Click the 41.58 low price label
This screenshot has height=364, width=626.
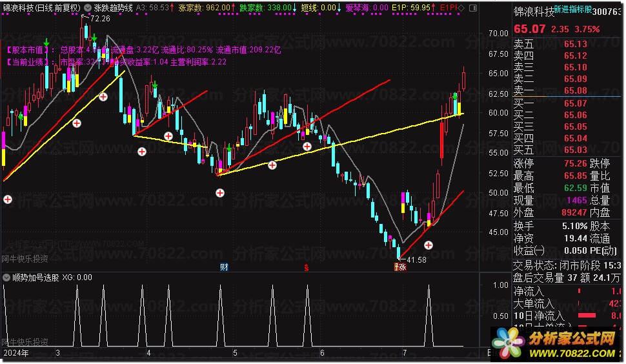(x=416, y=260)
